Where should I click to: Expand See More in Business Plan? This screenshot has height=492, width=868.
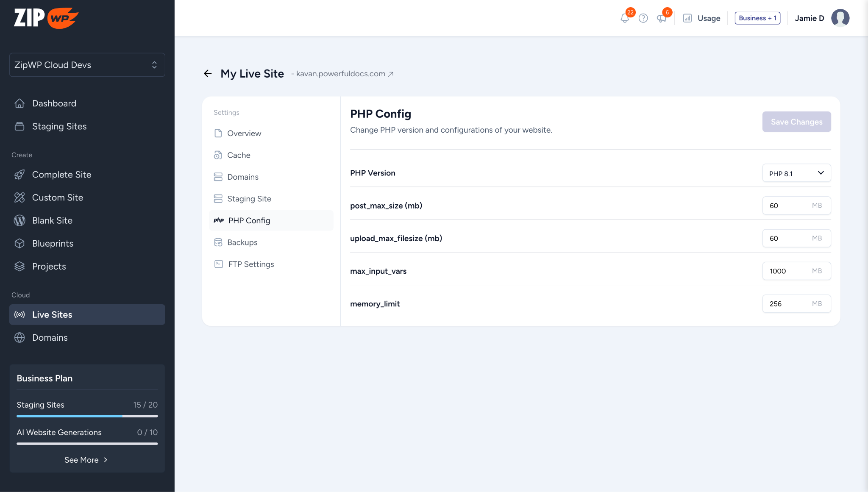tap(86, 460)
